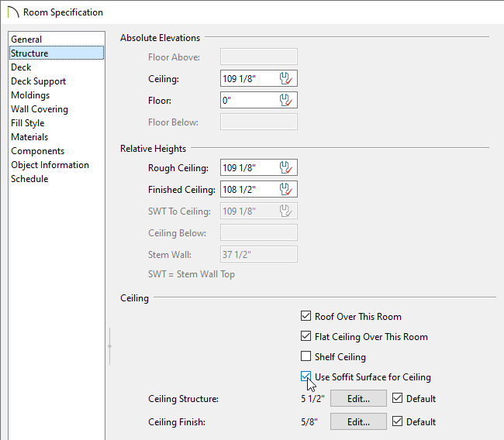504x440 pixels.
Task: Uncheck Default for Ceiling Finish
Action: (397, 421)
